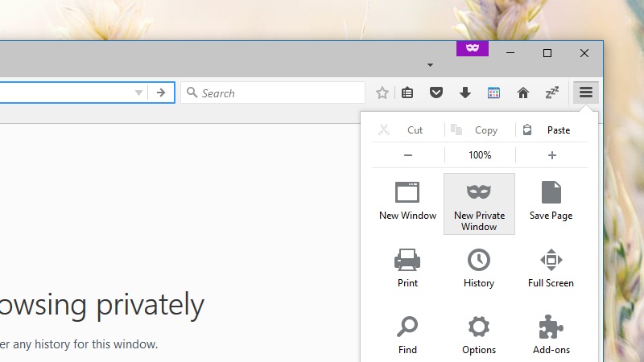
Task: Open the bookmarks list icon
Action: (x=407, y=93)
